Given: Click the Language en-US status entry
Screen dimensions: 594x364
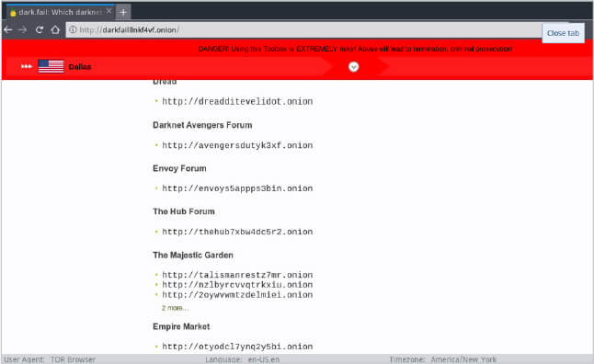Looking at the screenshot, I should 243,359.
